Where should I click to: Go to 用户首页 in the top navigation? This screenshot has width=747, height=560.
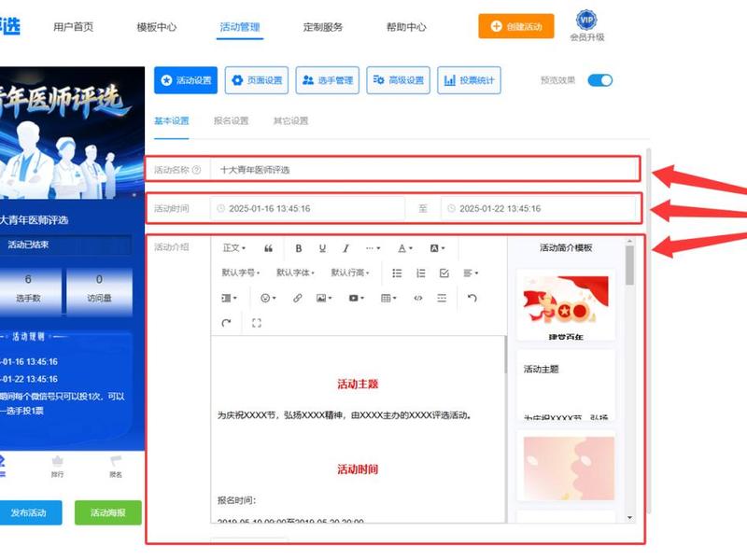tap(74, 27)
